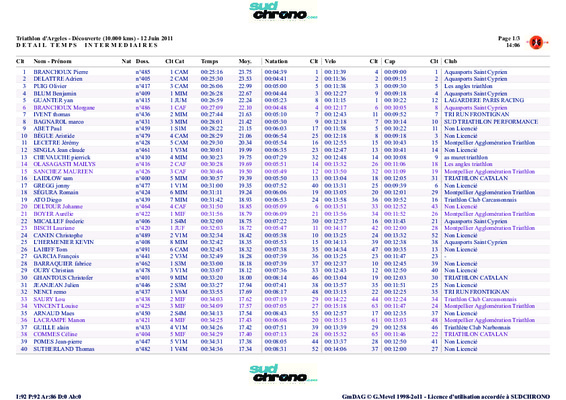Click the SUD TRIATHLON PERFORMANCE club entry
The width and height of the screenshot is (566, 400).
[x=491, y=122]
